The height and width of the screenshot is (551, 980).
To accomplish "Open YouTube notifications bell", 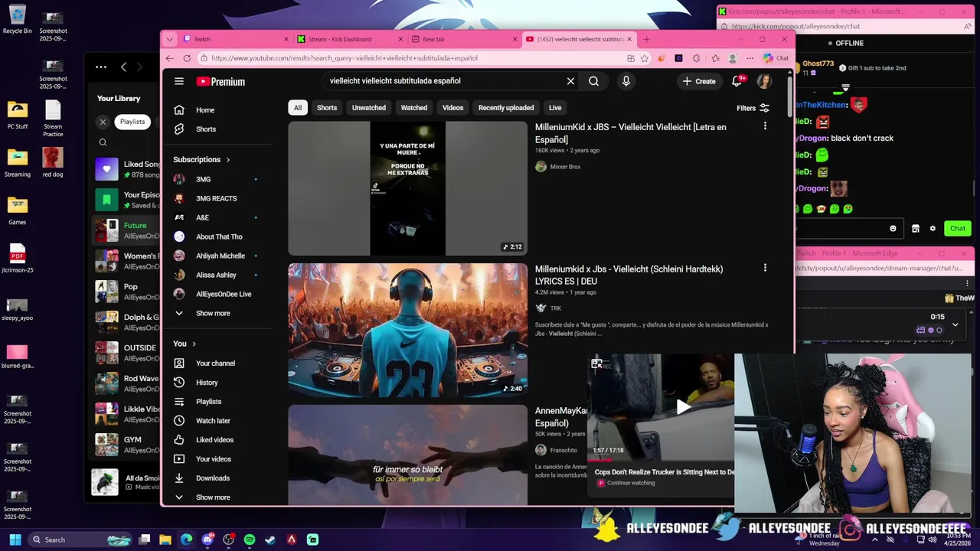I will pyautogui.click(x=737, y=81).
